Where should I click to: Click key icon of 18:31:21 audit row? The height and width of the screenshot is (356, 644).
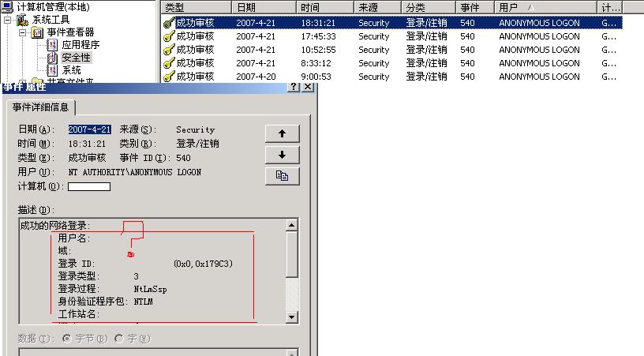169,23
